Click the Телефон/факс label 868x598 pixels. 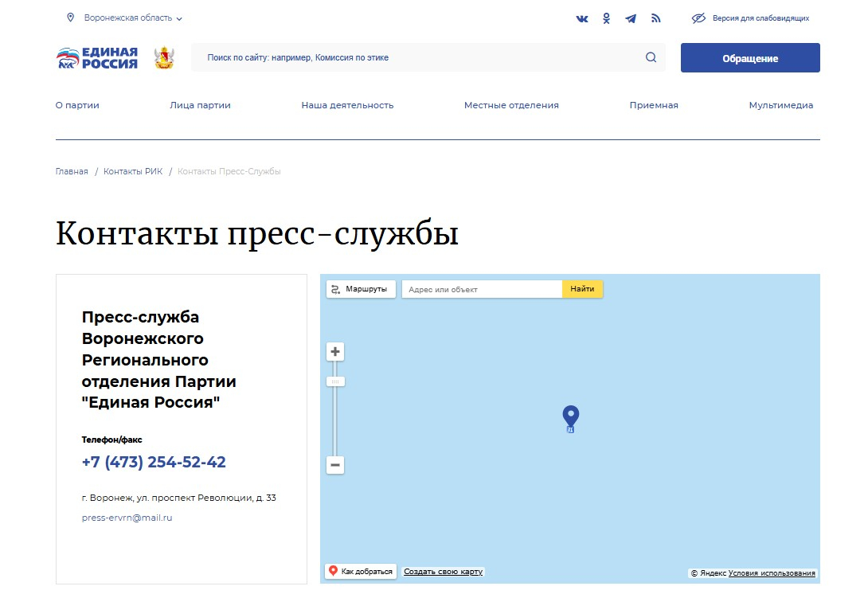[x=111, y=440]
